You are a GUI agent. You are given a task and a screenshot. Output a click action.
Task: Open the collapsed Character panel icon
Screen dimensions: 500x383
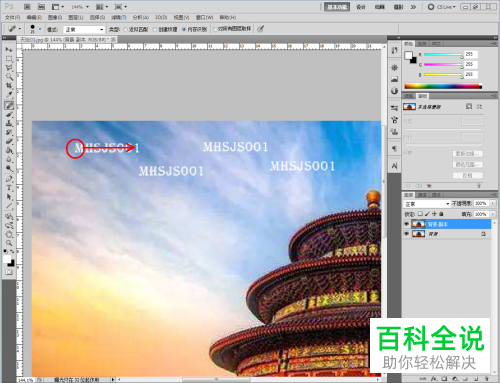coord(395,166)
